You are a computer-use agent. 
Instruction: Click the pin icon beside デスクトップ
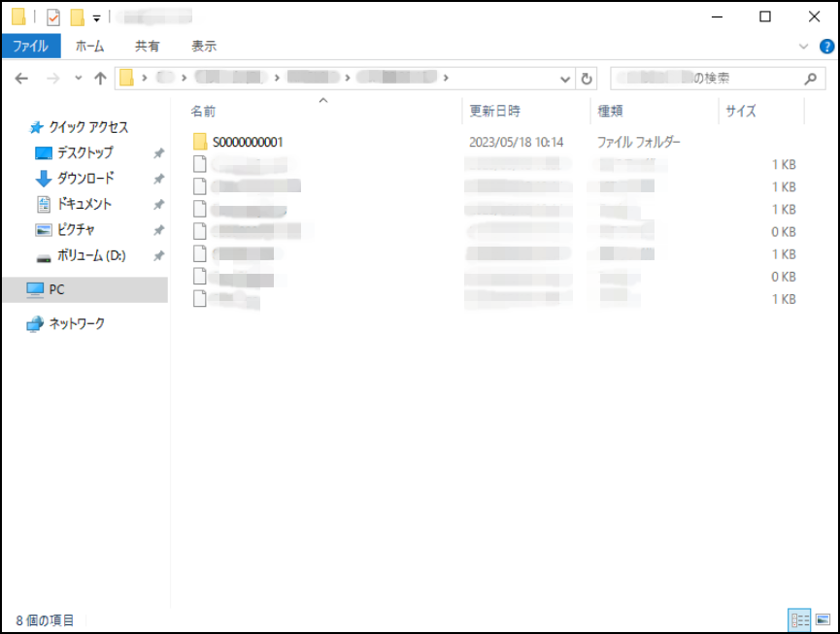click(158, 153)
